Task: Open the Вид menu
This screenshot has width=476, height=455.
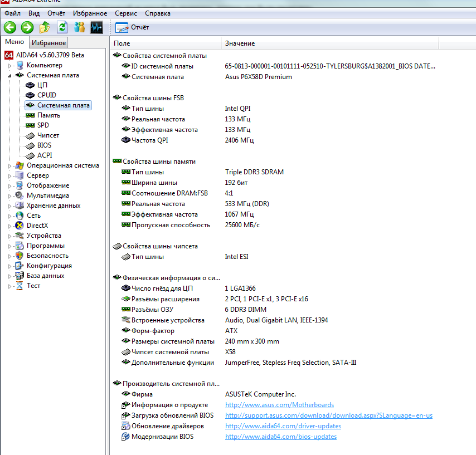Action: point(34,13)
